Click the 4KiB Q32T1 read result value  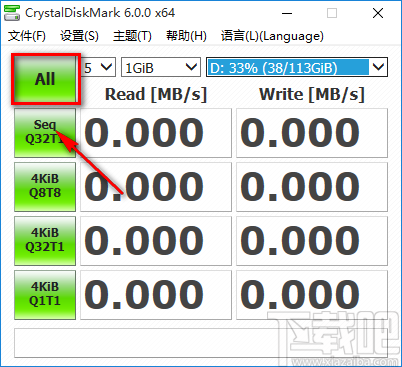(x=156, y=241)
